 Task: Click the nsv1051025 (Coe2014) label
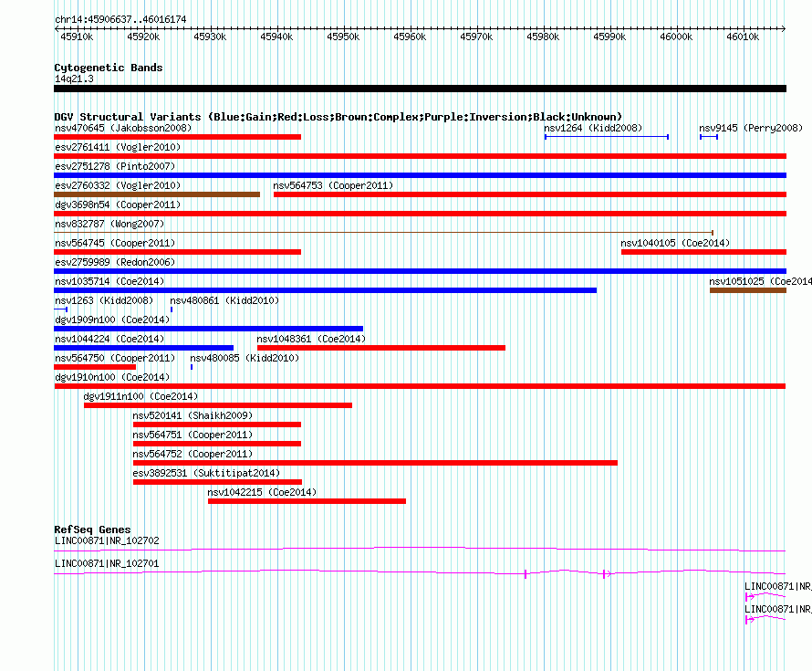click(x=760, y=281)
